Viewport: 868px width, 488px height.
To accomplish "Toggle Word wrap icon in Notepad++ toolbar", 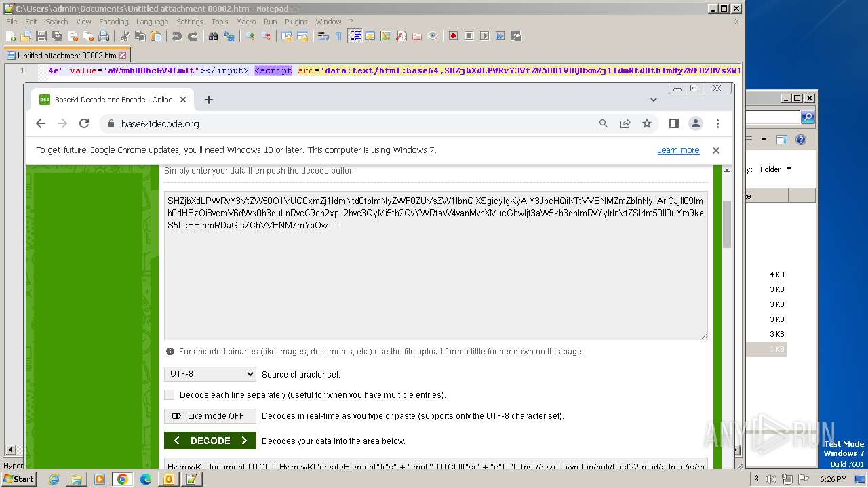I will point(323,36).
